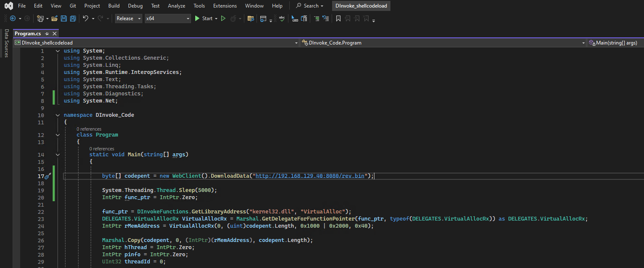Screen dimensions: 644x268
Task: Click the Save All double floppy icon
Action: (73, 18)
